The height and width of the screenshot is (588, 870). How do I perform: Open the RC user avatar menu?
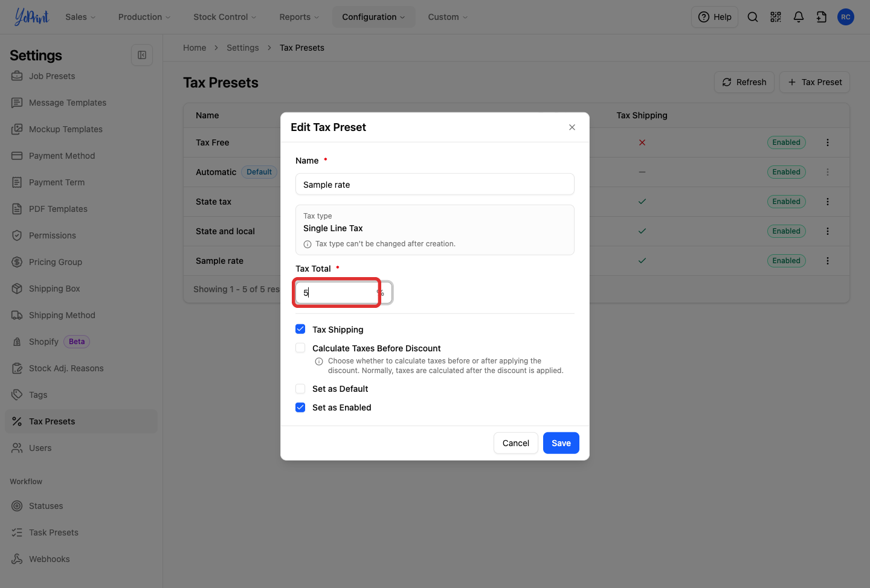[846, 17]
